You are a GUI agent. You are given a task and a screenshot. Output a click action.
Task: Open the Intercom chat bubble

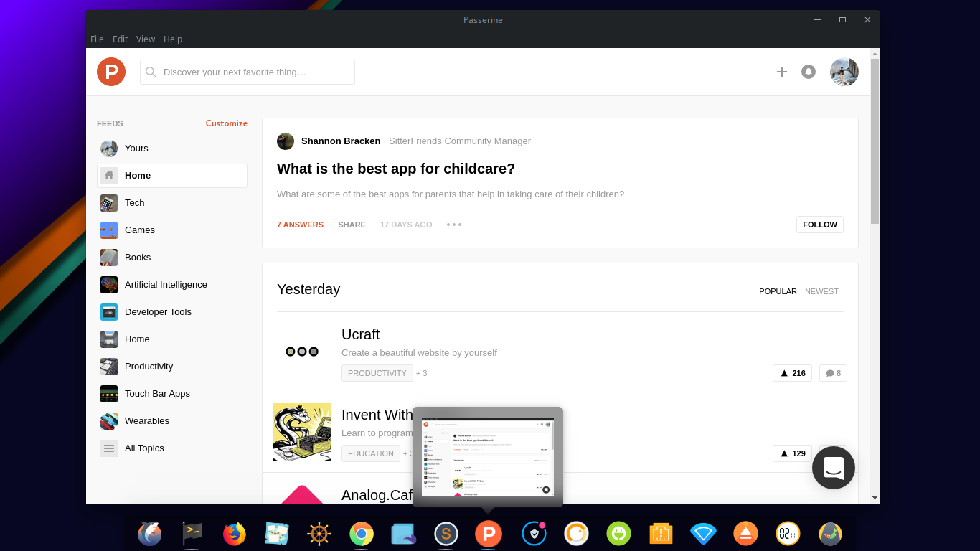[834, 468]
